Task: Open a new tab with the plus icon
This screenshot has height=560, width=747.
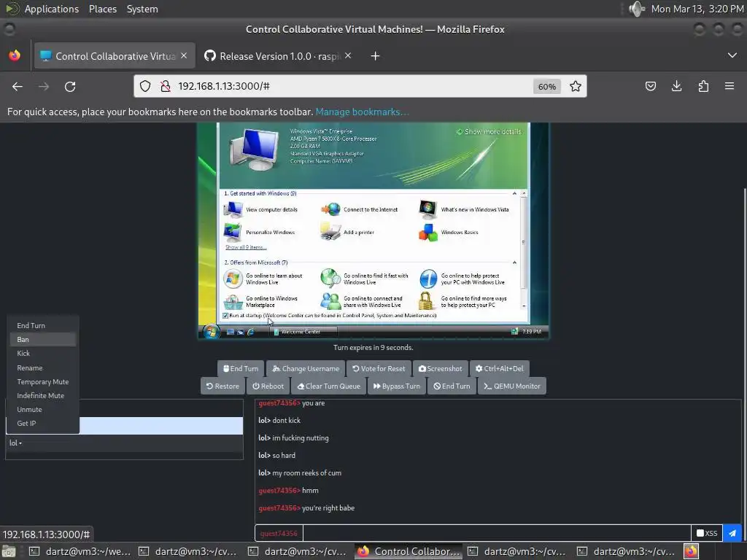Action: click(376, 56)
